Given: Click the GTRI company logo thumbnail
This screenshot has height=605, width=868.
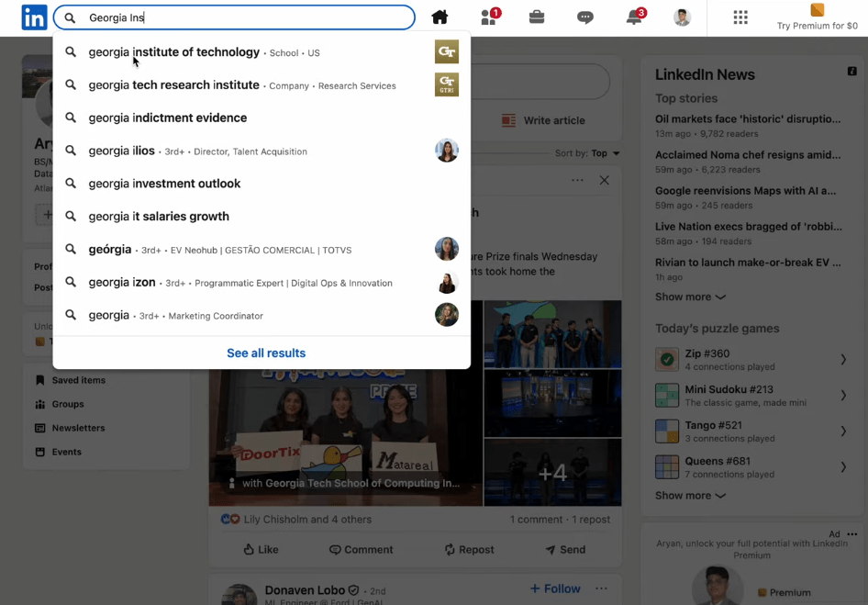Looking at the screenshot, I should tap(447, 84).
